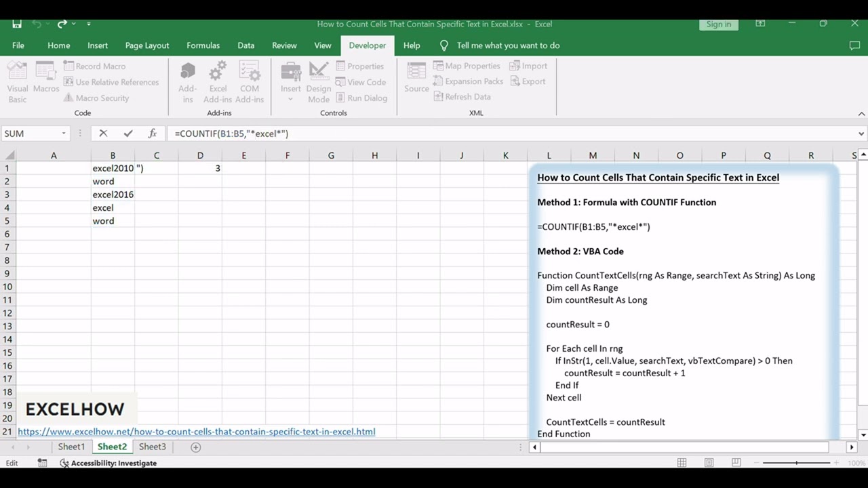Switch to Page Break Preview
Image resolution: width=868 pixels, height=488 pixels.
pyautogui.click(x=736, y=463)
